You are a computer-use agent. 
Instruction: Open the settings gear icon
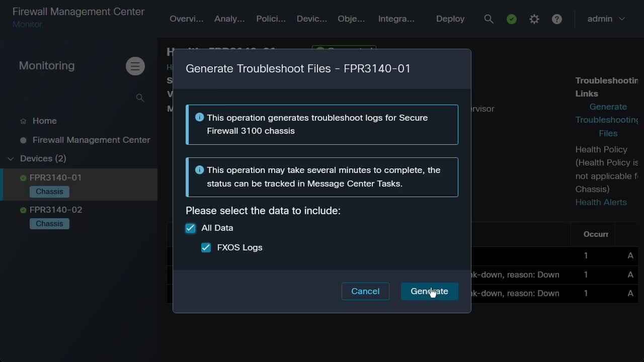[x=534, y=19]
